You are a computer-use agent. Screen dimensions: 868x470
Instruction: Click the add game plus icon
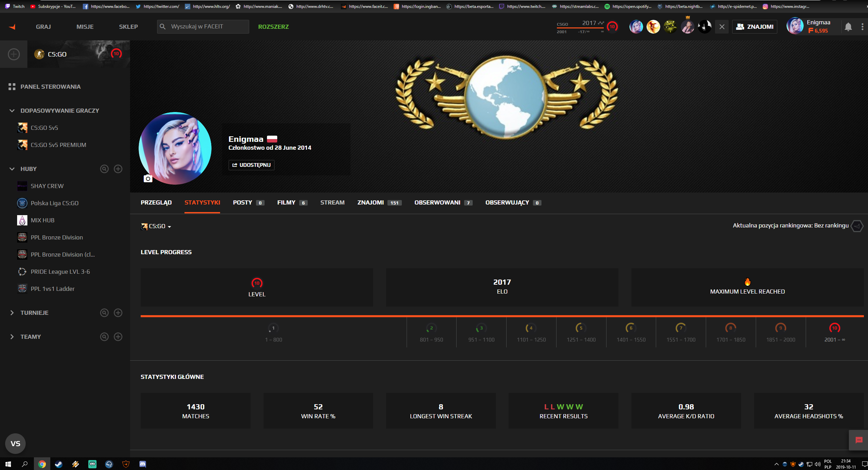pyautogui.click(x=14, y=54)
